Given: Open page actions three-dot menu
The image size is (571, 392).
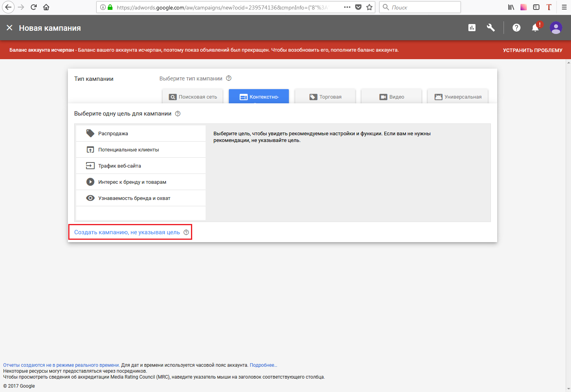Looking at the screenshot, I should (x=347, y=7).
